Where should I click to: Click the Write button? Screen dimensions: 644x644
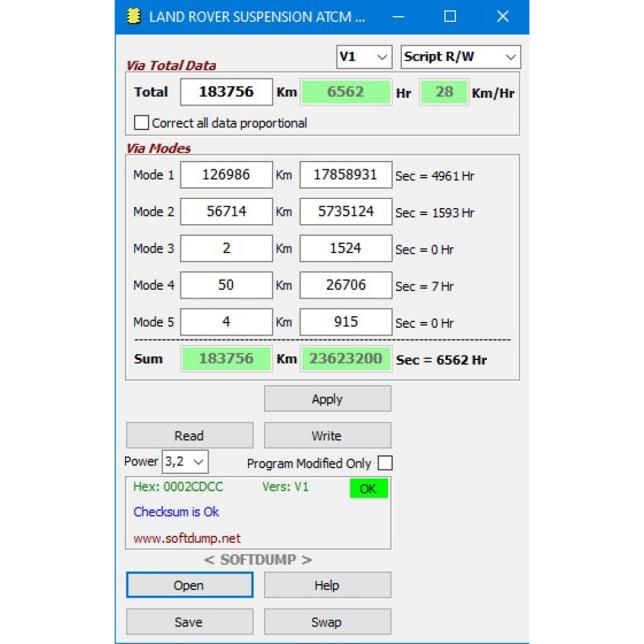coord(327,435)
